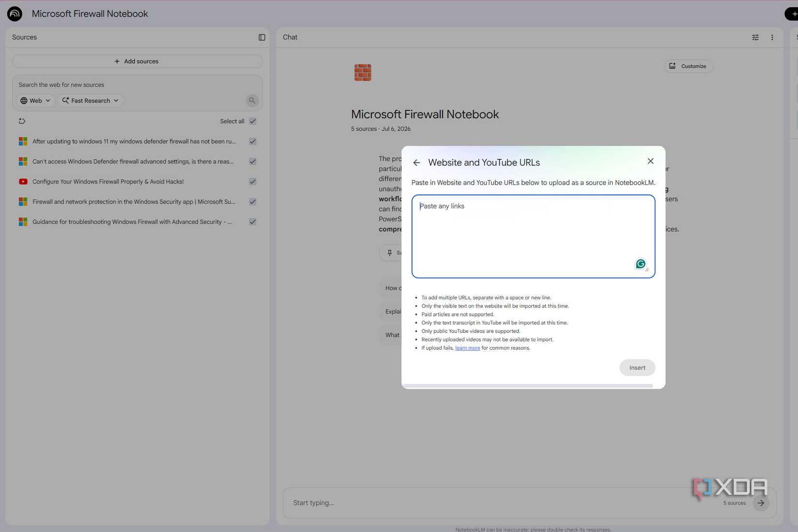Open source 'Guidance for troubleshooting Windows Firewall with Advanced Security'
The image size is (798, 532).
click(x=132, y=222)
